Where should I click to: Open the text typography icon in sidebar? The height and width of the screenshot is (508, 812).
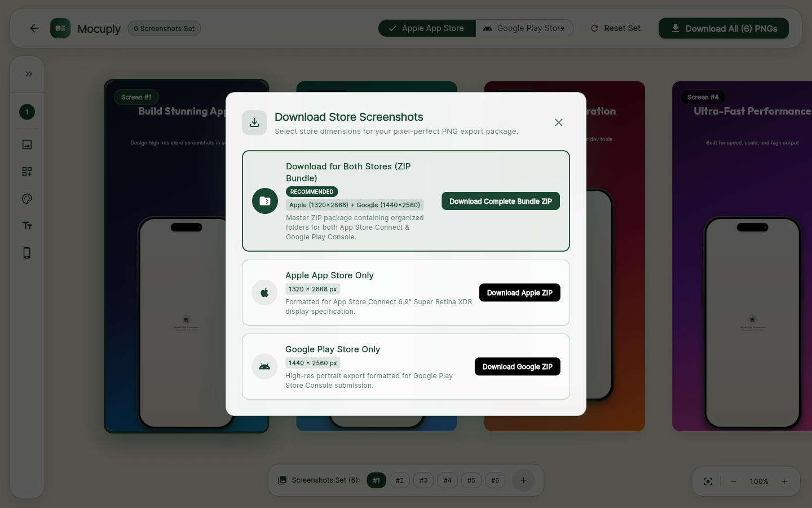(x=27, y=226)
